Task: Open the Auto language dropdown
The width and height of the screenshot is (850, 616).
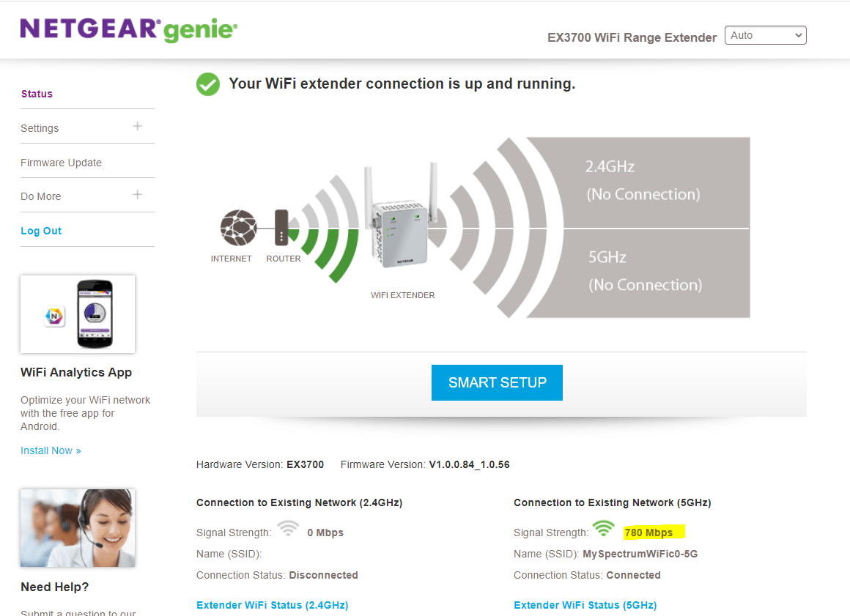Action: pos(765,34)
